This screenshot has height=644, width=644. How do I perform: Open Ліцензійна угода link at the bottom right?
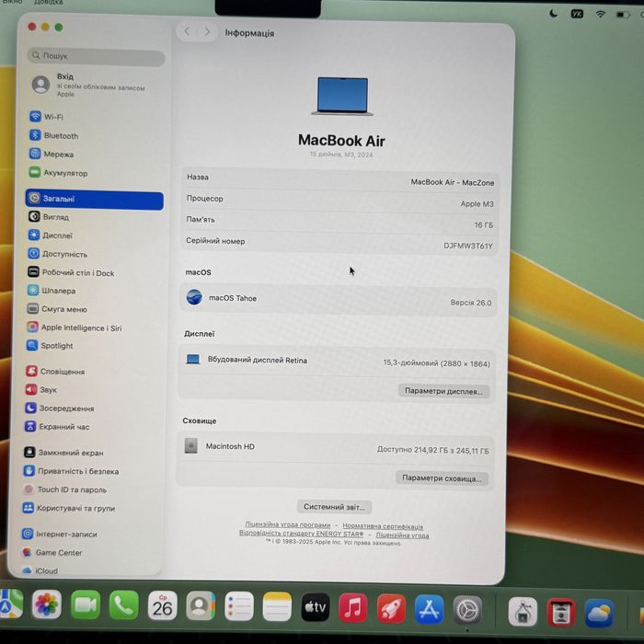click(402, 535)
